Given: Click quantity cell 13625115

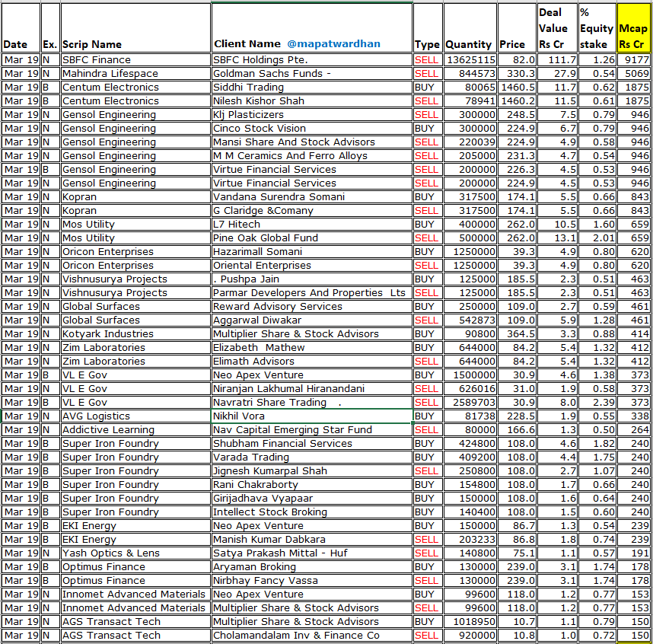Looking at the screenshot, I should coord(470,60).
